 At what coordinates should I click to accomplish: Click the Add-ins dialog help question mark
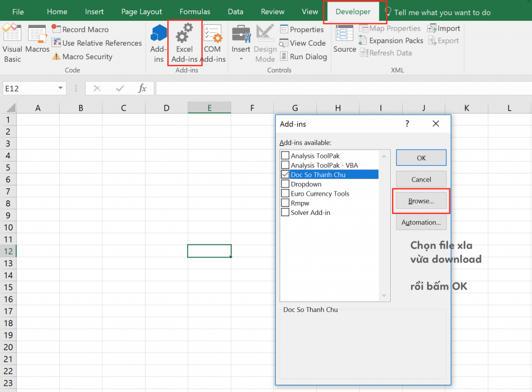pos(407,124)
